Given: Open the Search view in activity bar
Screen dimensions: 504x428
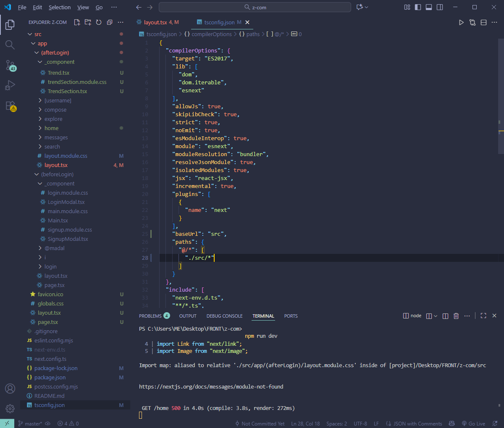Looking at the screenshot, I should 10,44.
